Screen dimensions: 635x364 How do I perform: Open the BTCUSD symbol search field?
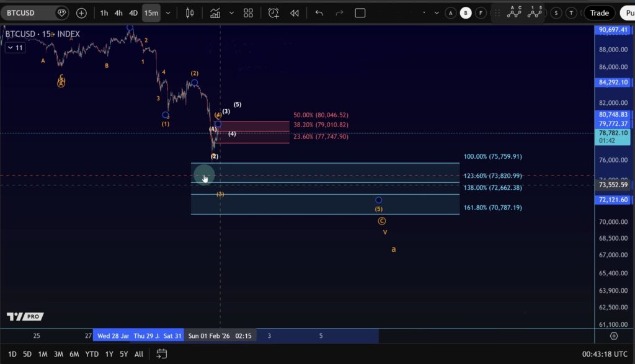tap(28, 13)
